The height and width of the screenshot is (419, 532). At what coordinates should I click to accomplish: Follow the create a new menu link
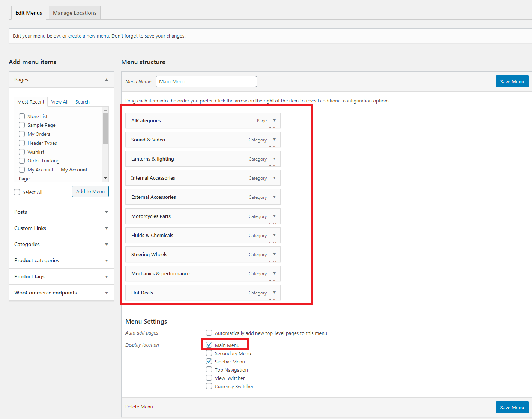click(x=89, y=36)
